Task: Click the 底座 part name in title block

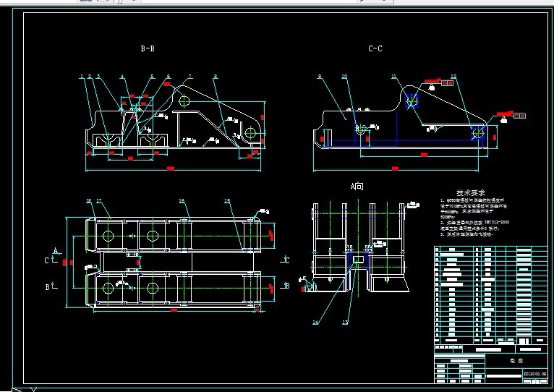Action: tap(516, 361)
